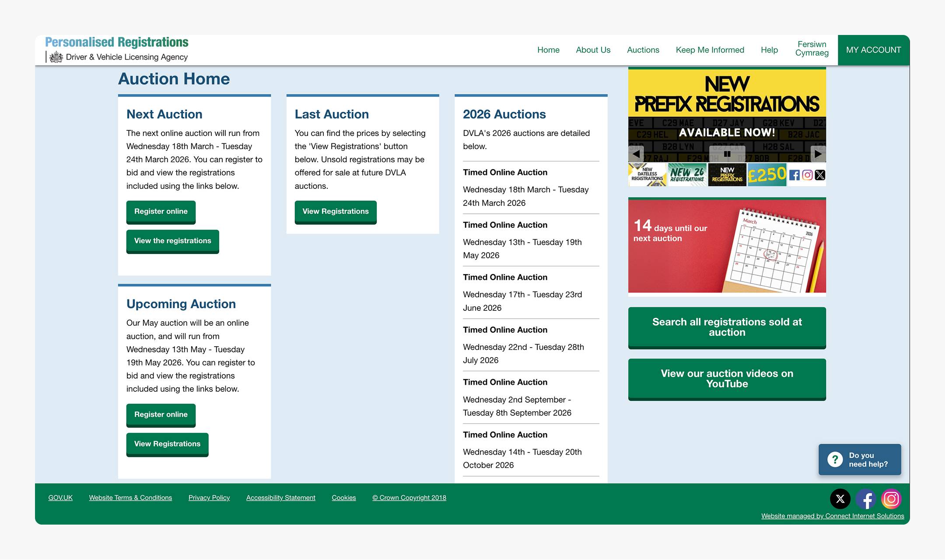Open the Instagram icon in the footer

(891, 498)
